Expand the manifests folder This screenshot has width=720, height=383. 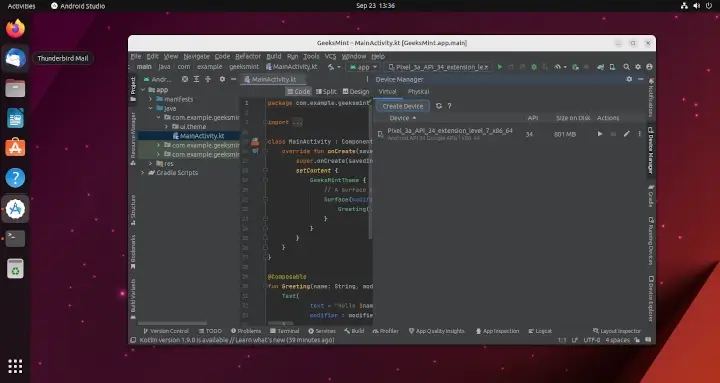pyautogui.click(x=150, y=99)
